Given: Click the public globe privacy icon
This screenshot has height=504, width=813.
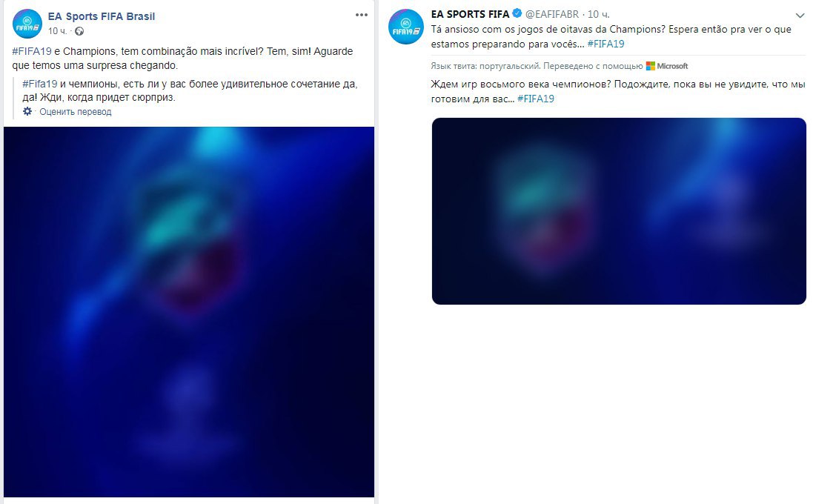Looking at the screenshot, I should [79, 31].
